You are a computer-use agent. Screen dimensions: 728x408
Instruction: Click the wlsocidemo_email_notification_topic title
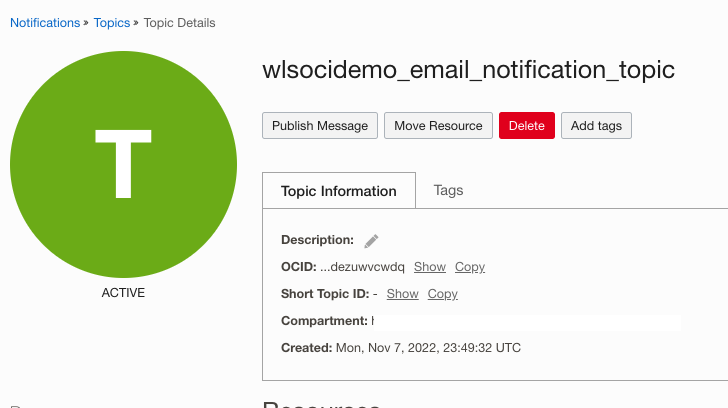468,71
